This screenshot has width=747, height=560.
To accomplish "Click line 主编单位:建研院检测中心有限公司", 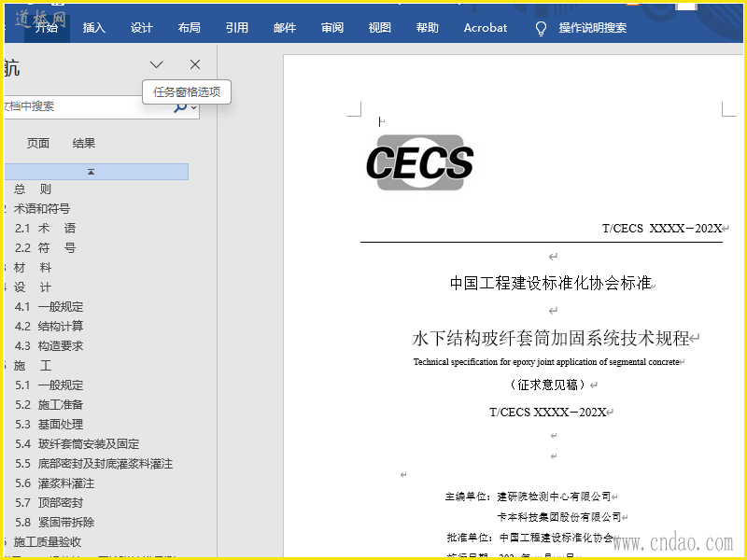I will point(528,497).
